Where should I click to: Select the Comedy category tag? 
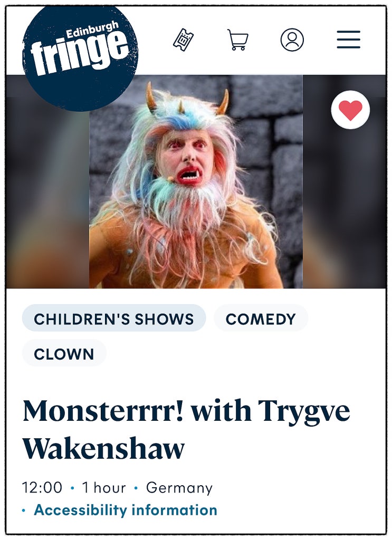coord(261,318)
